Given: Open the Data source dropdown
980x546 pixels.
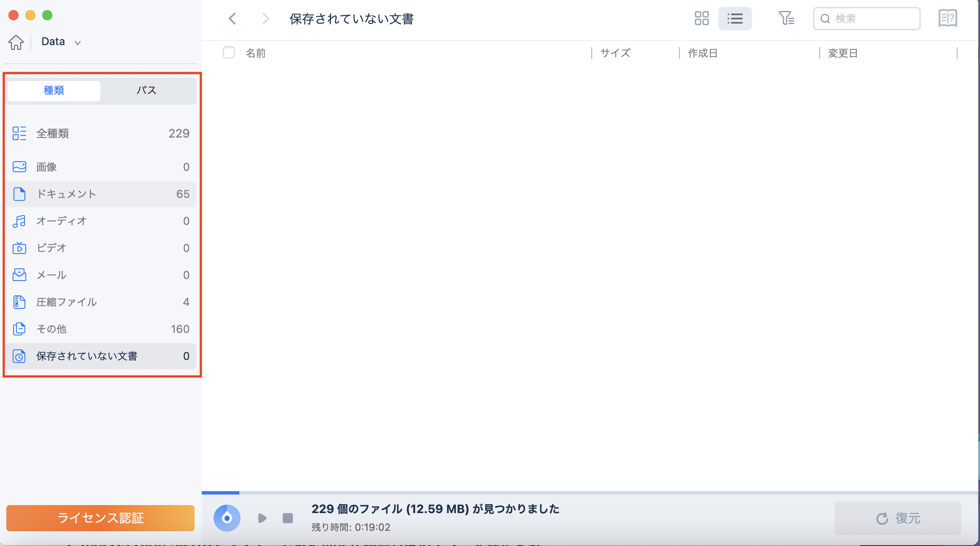Looking at the screenshot, I should 77,42.
